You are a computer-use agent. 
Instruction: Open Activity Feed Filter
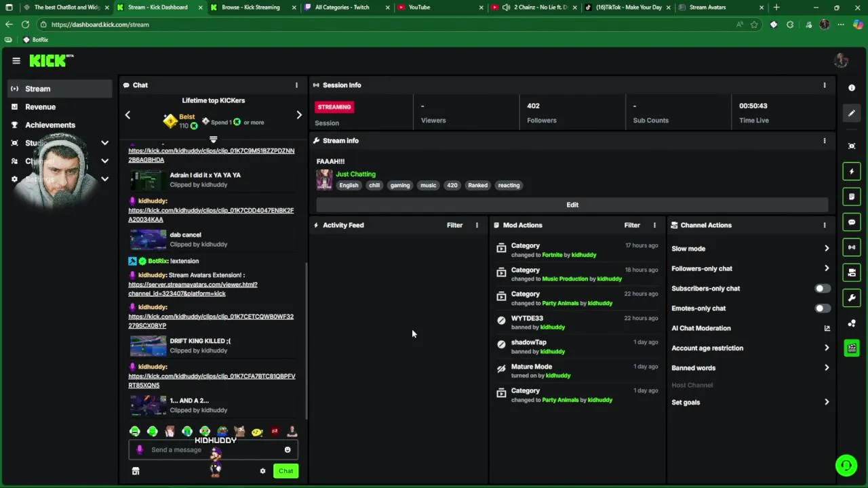coord(454,225)
